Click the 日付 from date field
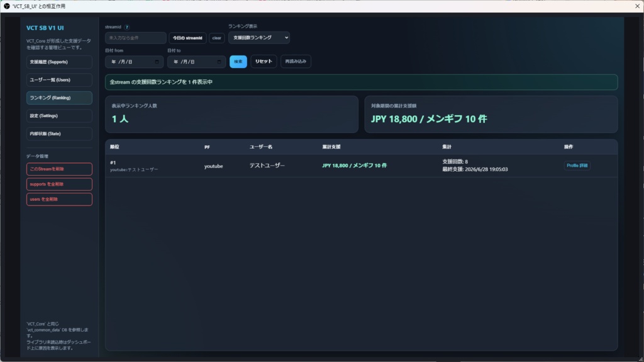644x362 pixels. (x=135, y=62)
